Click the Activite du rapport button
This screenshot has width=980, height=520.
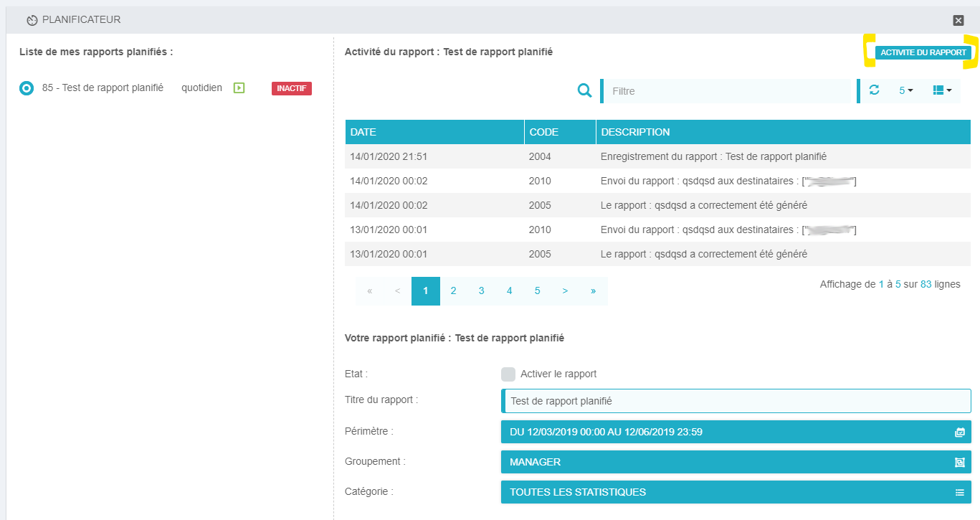point(924,52)
